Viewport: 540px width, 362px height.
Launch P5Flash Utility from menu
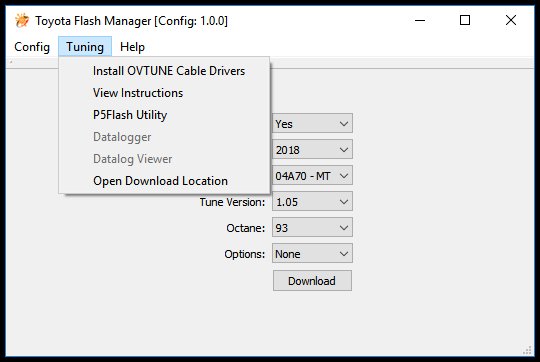165,115
